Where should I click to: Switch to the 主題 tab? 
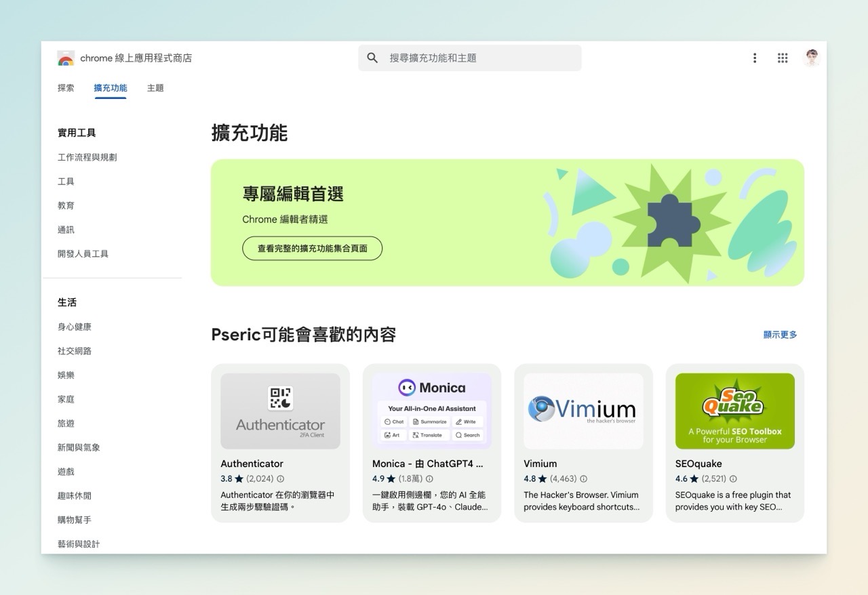pyautogui.click(x=155, y=88)
